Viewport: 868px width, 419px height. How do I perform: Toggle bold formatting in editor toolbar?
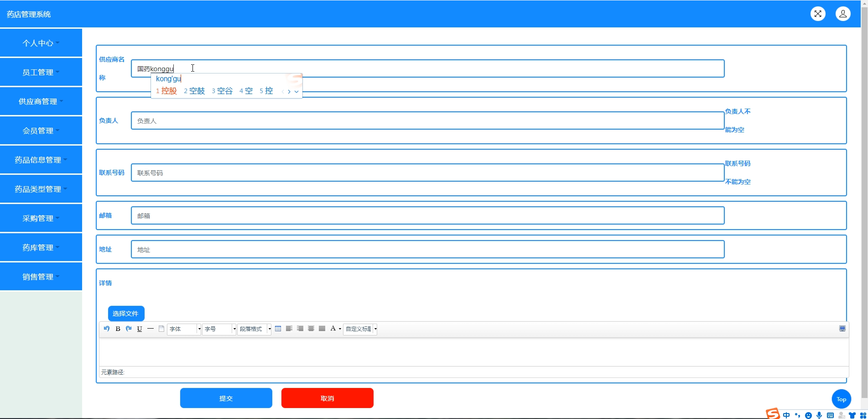click(x=118, y=329)
